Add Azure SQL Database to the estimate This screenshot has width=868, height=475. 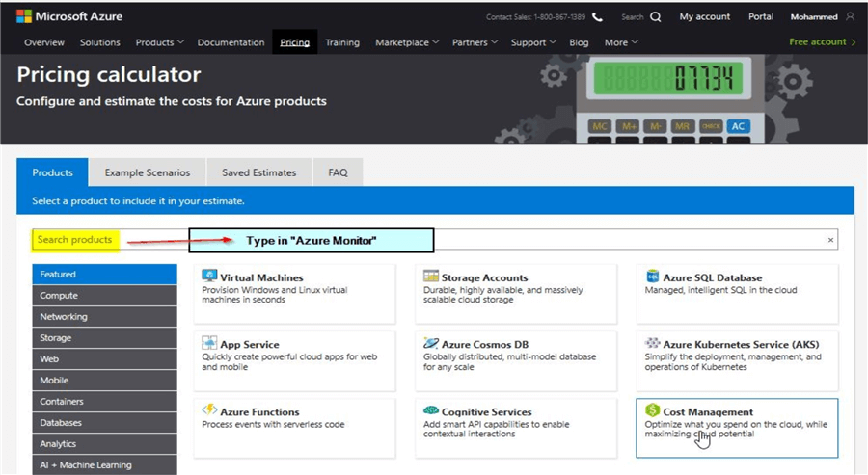coord(738,294)
